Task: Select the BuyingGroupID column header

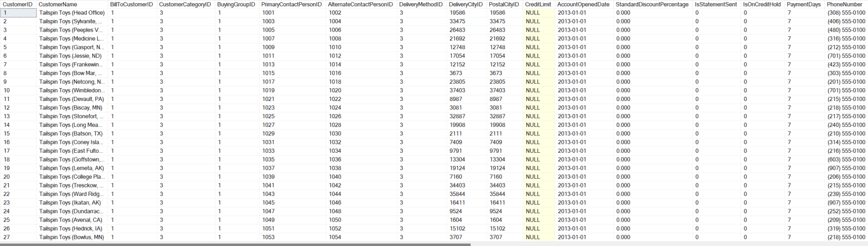Action: tap(237, 4)
